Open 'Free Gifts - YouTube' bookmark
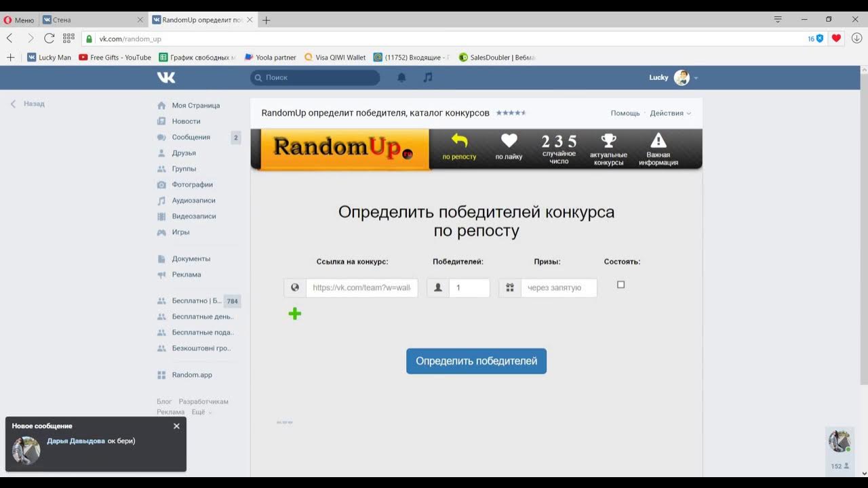 click(x=115, y=58)
